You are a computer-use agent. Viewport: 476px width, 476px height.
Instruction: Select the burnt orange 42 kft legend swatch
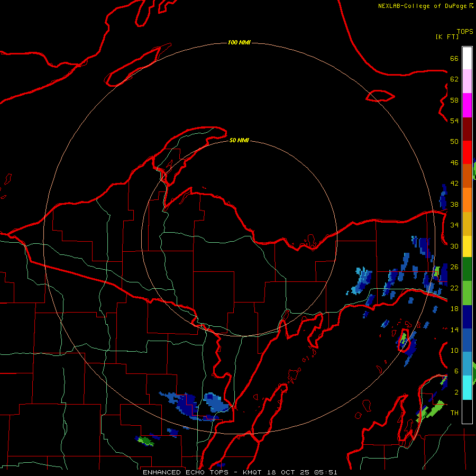coord(467,176)
